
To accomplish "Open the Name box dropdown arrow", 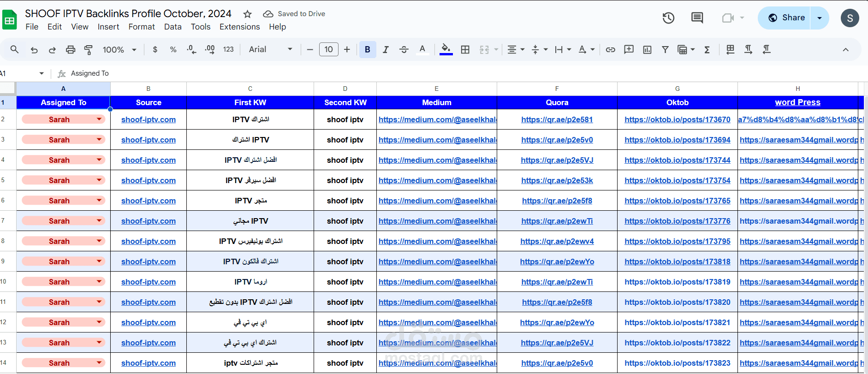I will 42,73.
